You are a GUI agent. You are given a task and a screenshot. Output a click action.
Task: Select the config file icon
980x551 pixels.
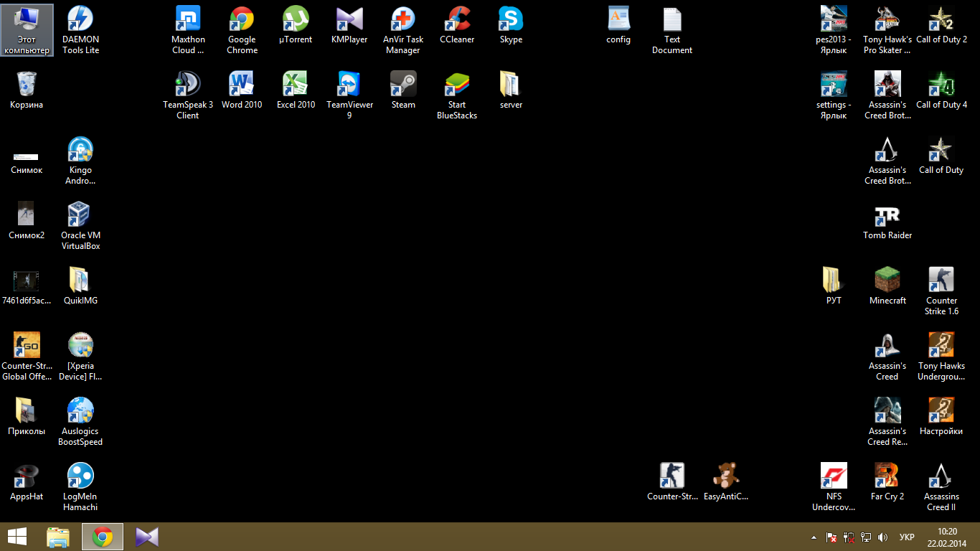pyautogui.click(x=618, y=25)
